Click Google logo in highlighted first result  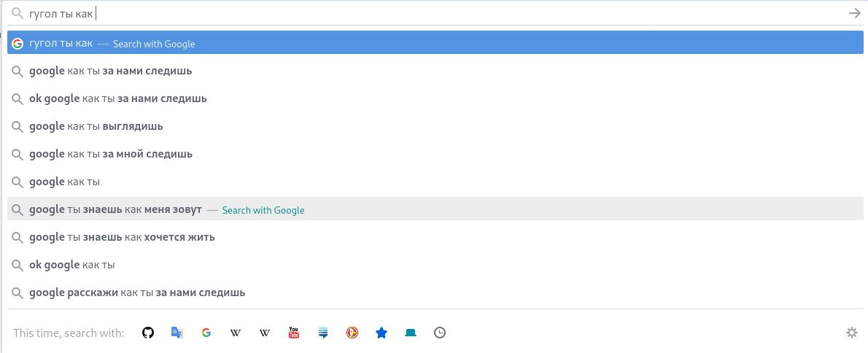(x=18, y=44)
